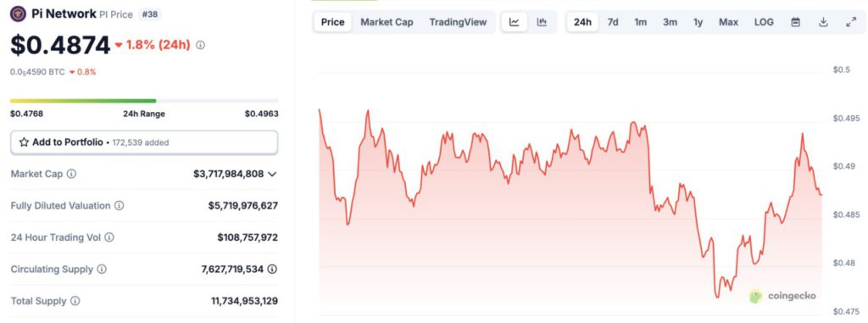The height and width of the screenshot is (323, 868).
Task: Switch to candlestick chart icon
Action: [x=542, y=22]
